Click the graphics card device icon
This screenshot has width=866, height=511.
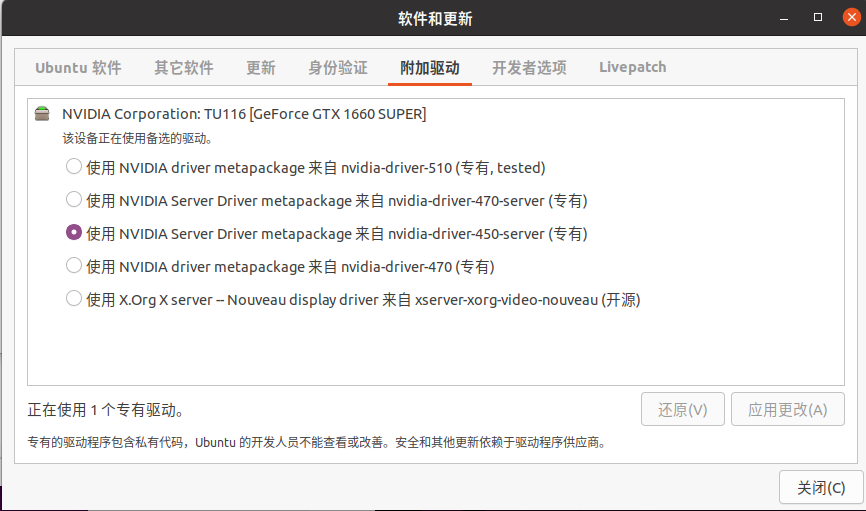(x=42, y=114)
